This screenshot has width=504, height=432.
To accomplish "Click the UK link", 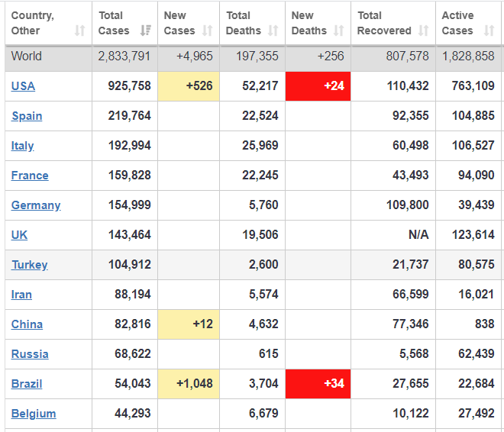I will click(x=20, y=235).
